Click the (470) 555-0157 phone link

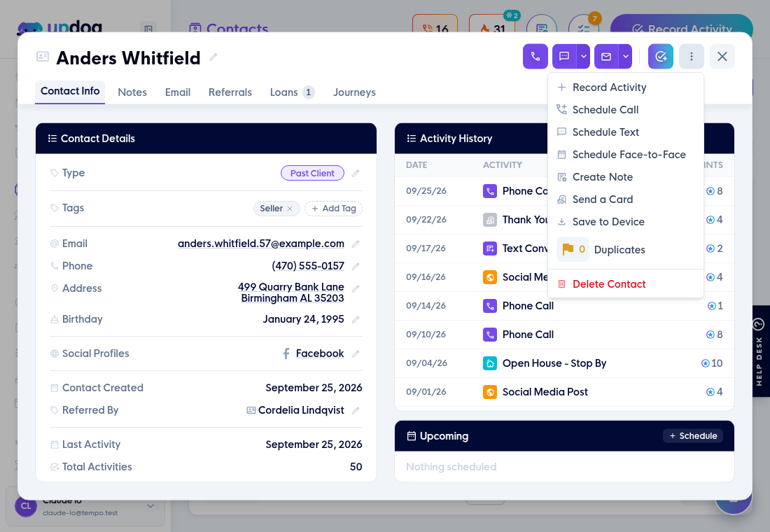click(308, 266)
